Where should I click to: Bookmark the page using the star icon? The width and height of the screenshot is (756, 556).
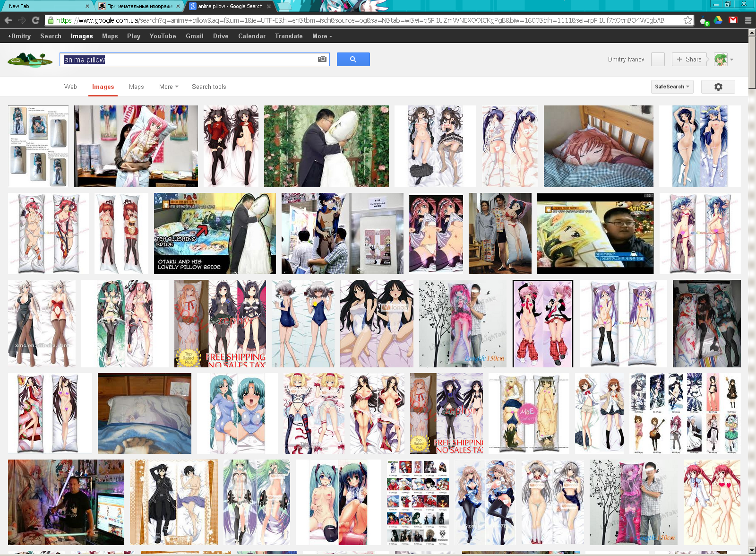[x=687, y=20]
